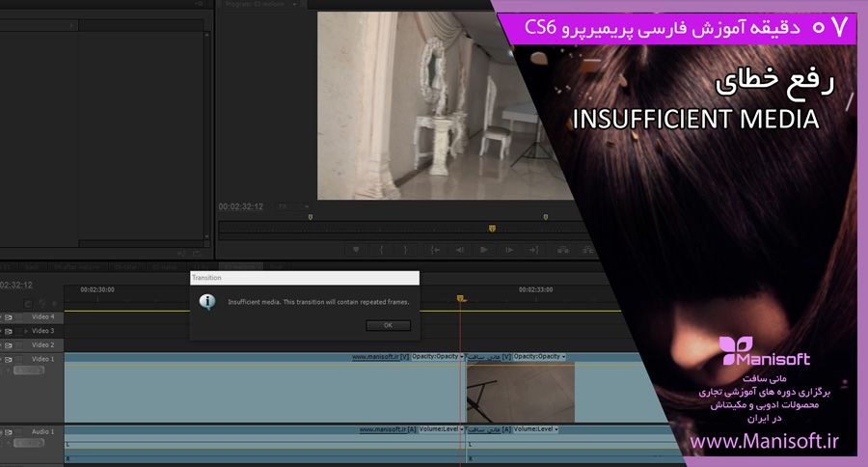Screen dimensions: 868x467
Task: Click the Program monitor timecode 00:02:32:12
Action: click(241, 206)
